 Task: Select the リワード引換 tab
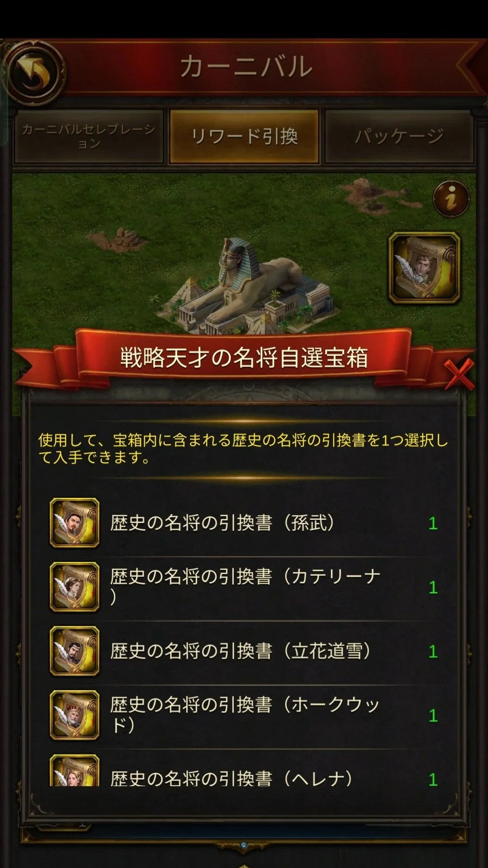244,136
